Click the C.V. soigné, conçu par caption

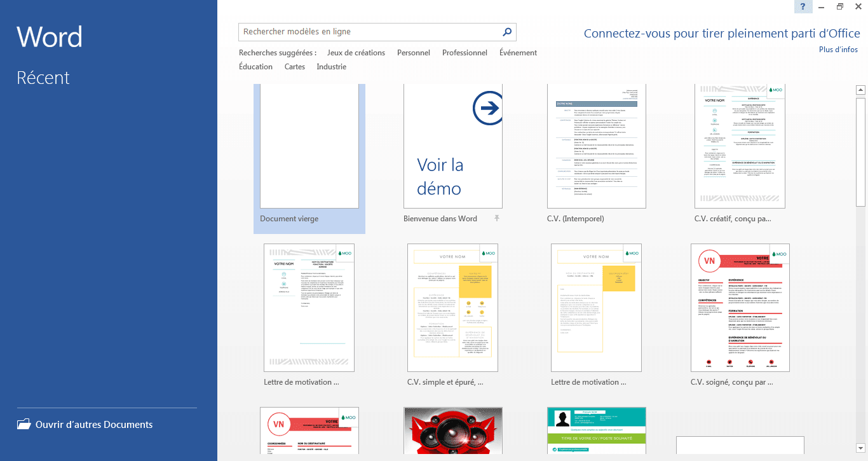732,383
